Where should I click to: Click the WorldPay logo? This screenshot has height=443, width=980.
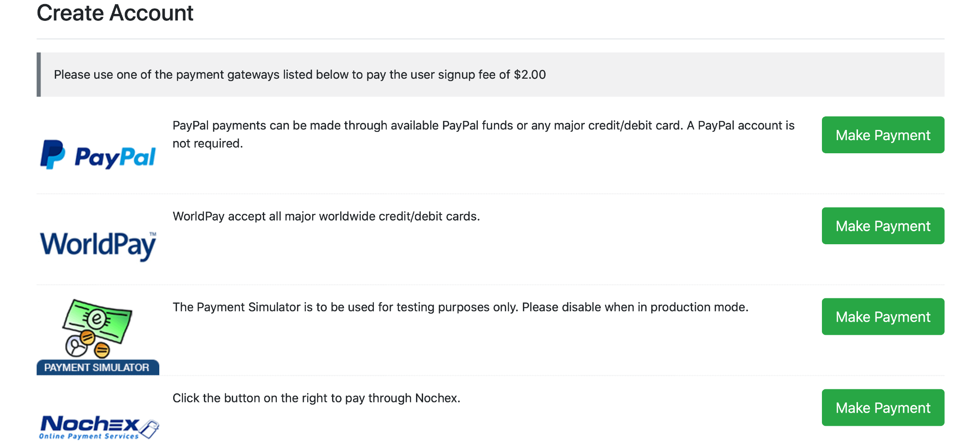pos(97,245)
